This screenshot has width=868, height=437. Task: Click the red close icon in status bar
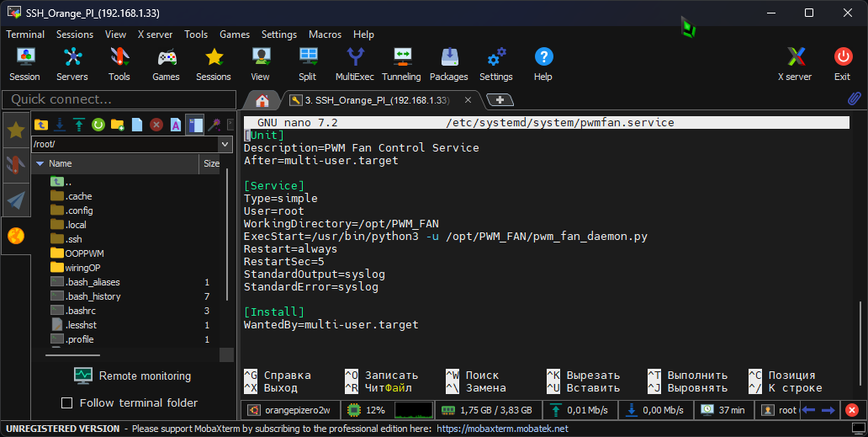click(852, 410)
